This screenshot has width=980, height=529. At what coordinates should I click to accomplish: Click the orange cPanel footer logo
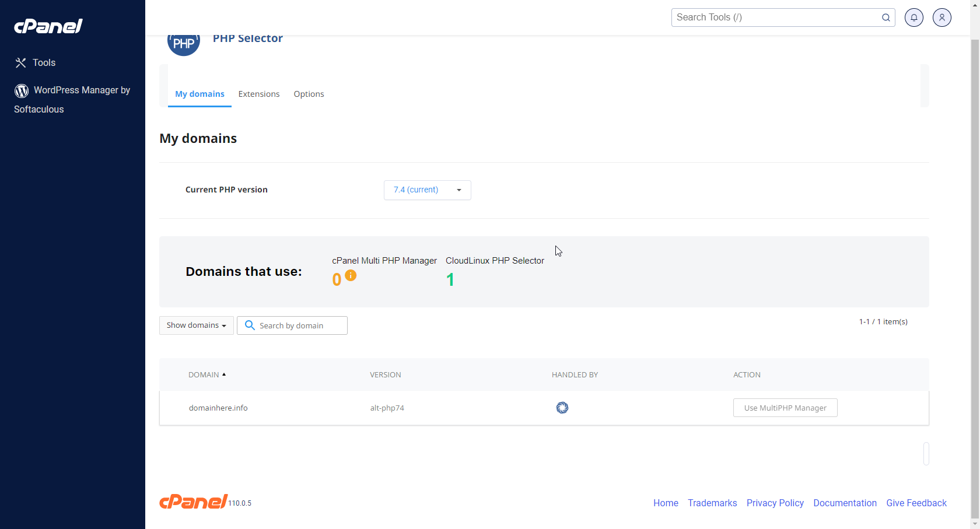(193, 502)
